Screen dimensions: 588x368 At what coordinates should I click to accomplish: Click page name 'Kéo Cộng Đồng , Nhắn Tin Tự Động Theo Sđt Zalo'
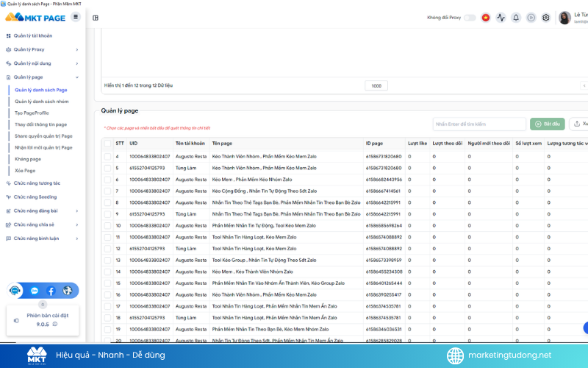(265, 191)
